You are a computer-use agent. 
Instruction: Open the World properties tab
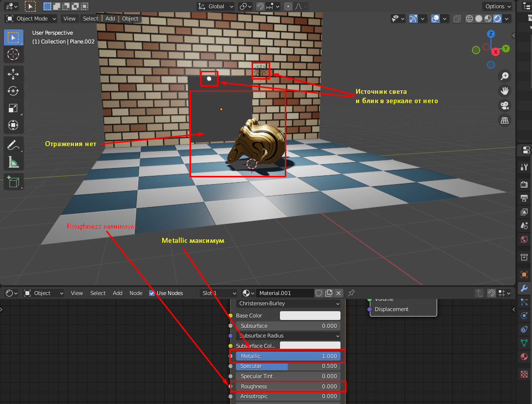pyautogui.click(x=524, y=239)
